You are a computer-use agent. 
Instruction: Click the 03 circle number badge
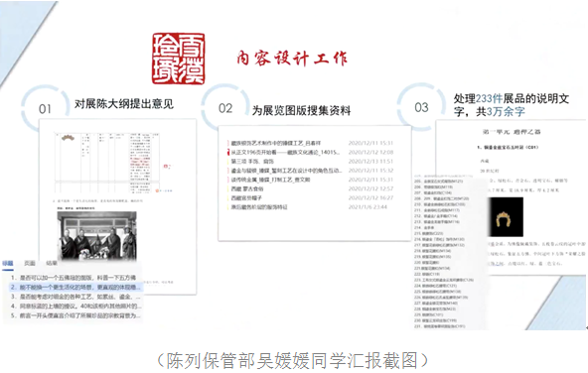click(421, 107)
